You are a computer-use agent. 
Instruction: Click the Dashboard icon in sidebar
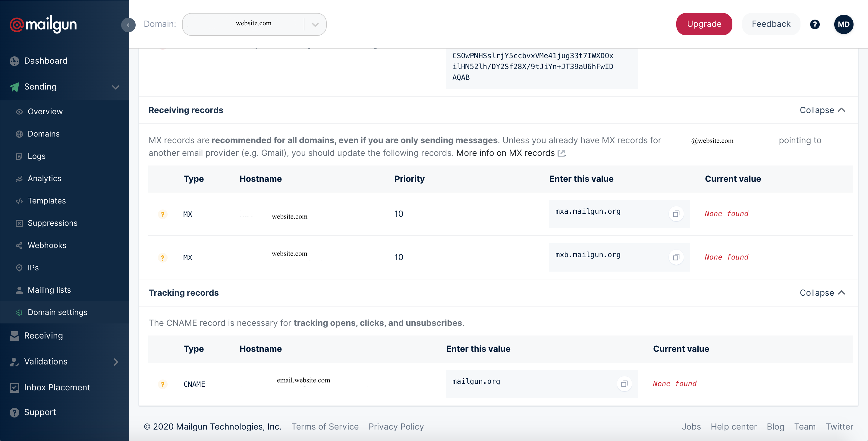click(x=14, y=61)
